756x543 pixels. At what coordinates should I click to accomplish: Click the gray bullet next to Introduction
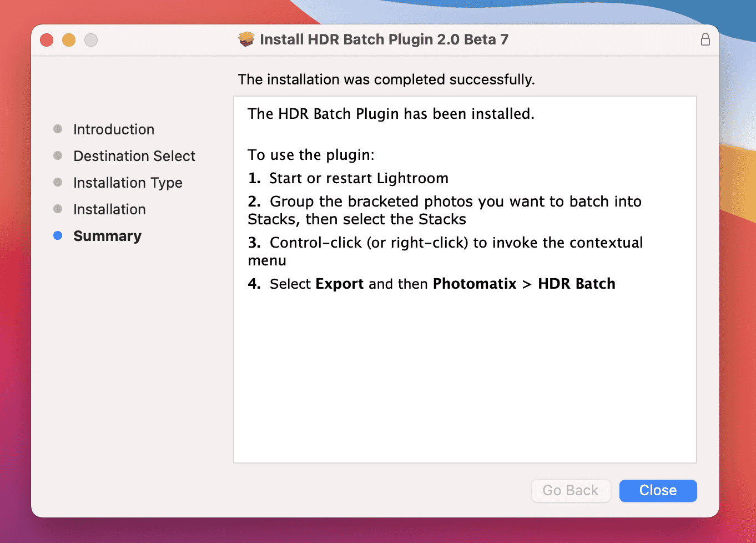click(x=58, y=129)
